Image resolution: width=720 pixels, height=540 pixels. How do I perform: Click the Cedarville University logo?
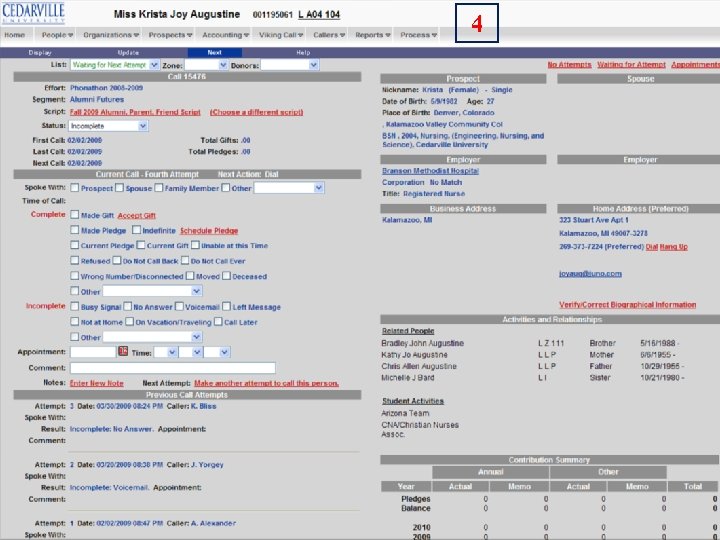pyautogui.click(x=33, y=13)
